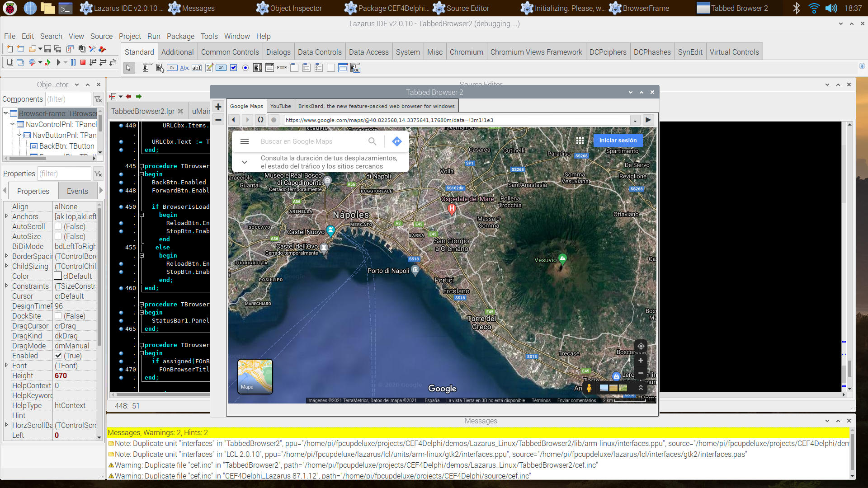Switch to the Chromium component palette tab
The image size is (868, 488).
click(466, 52)
